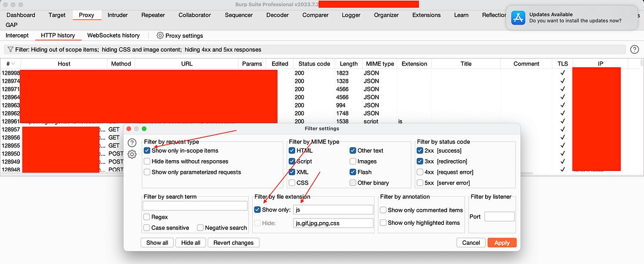Cancel the Filter settings dialog
The image size is (644, 264).
pyautogui.click(x=471, y=242)
